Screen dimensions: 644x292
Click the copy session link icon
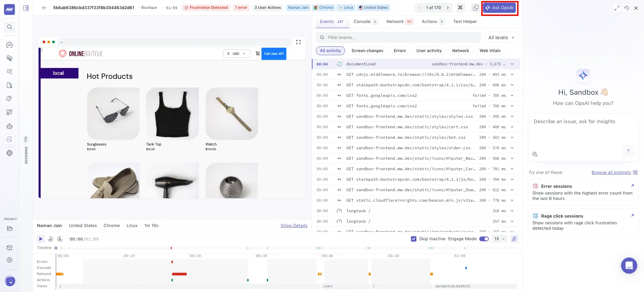coord(476,7)
